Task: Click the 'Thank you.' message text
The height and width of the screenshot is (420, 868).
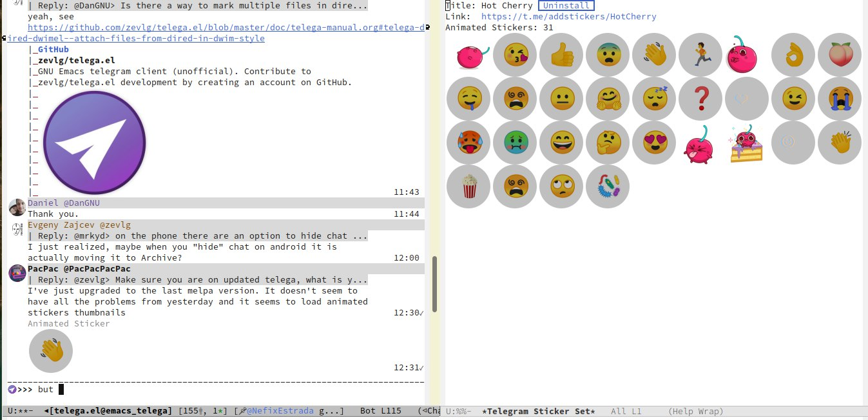Action: (53, 214)
